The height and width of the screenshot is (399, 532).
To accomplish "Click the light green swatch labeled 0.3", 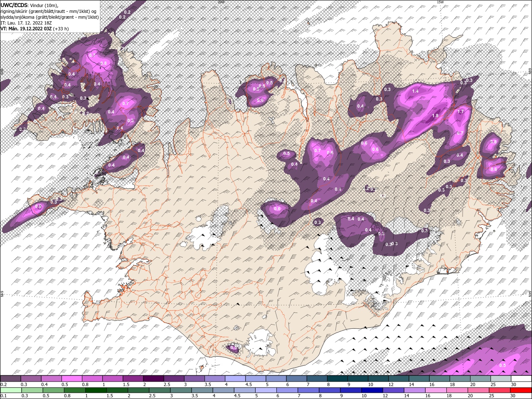I will [32, 390].
